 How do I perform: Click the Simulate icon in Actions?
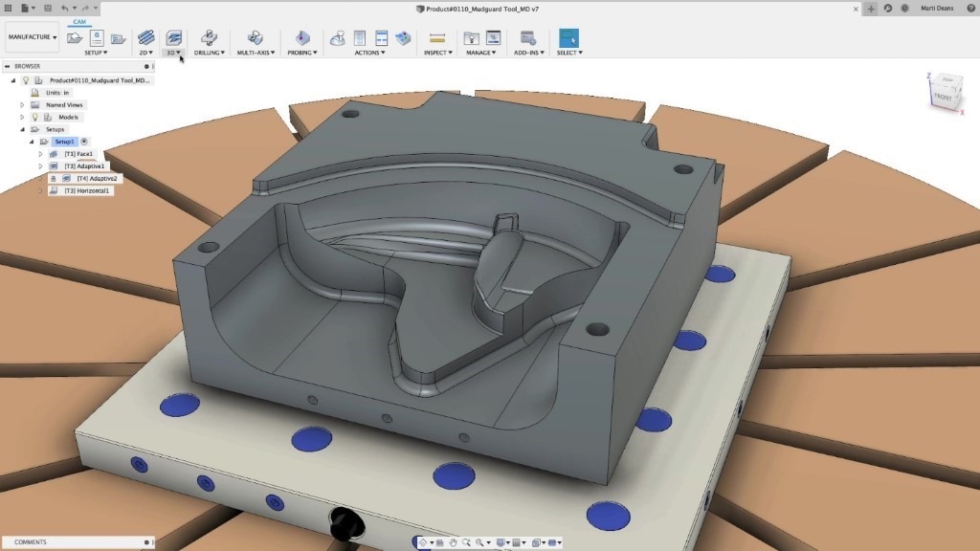point(338,38)
